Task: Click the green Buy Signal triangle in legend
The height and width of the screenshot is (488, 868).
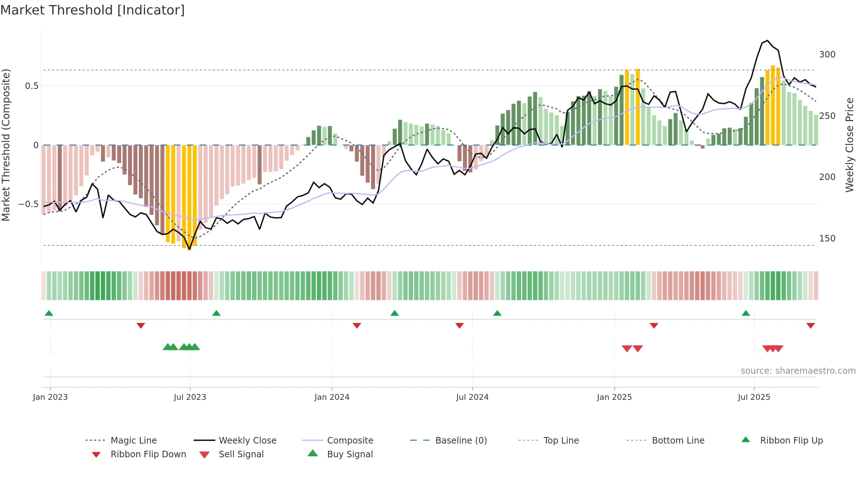Action: click(313, 453)
